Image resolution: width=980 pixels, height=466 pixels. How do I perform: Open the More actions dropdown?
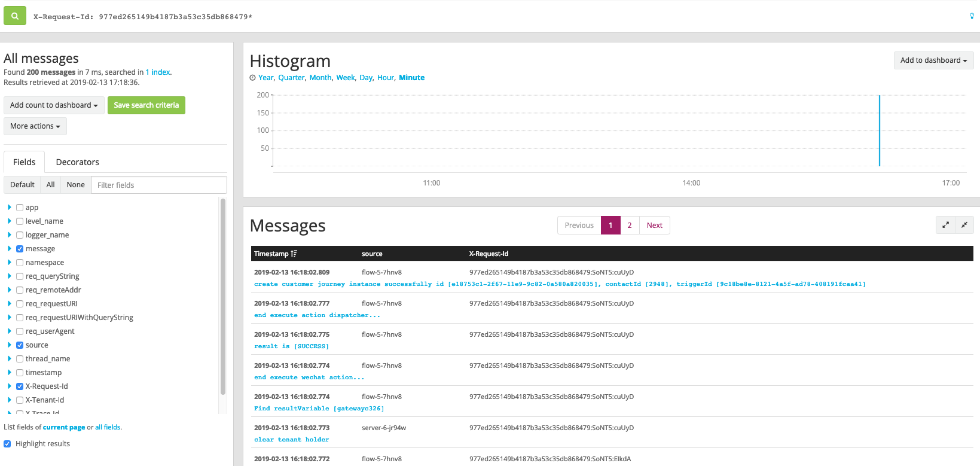click(35, 126)
